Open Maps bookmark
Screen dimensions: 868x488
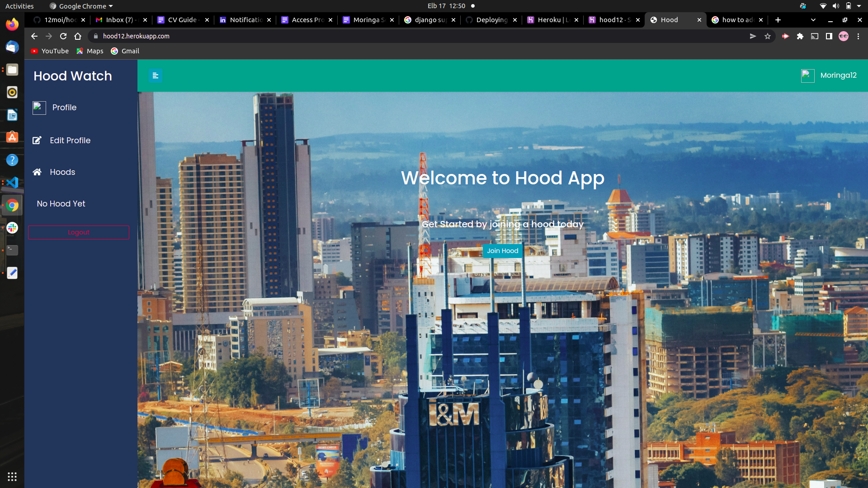coord(90,51)
